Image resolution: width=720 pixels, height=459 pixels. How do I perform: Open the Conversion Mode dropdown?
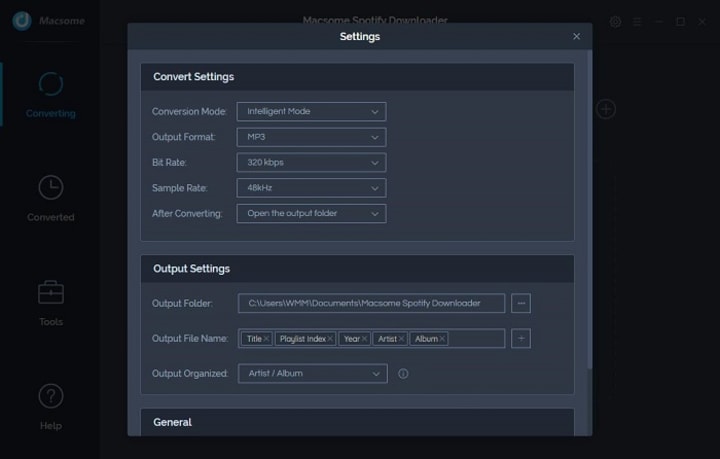(311, 112)
